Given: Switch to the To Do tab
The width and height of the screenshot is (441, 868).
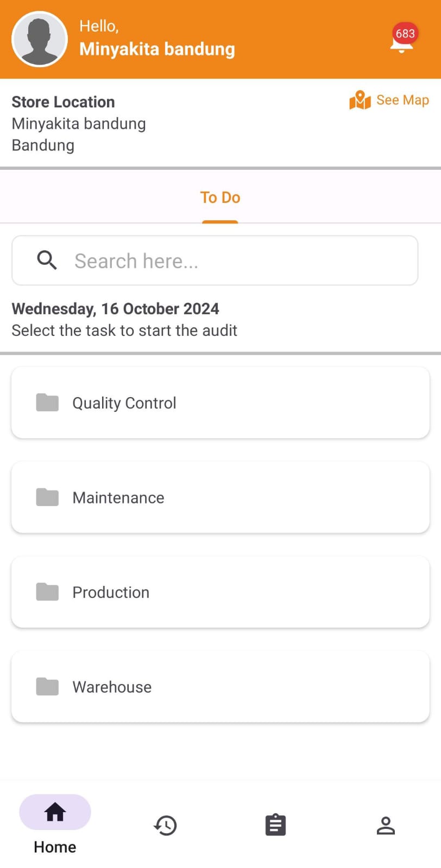Looking at the screenshot, I should point(220,197).
